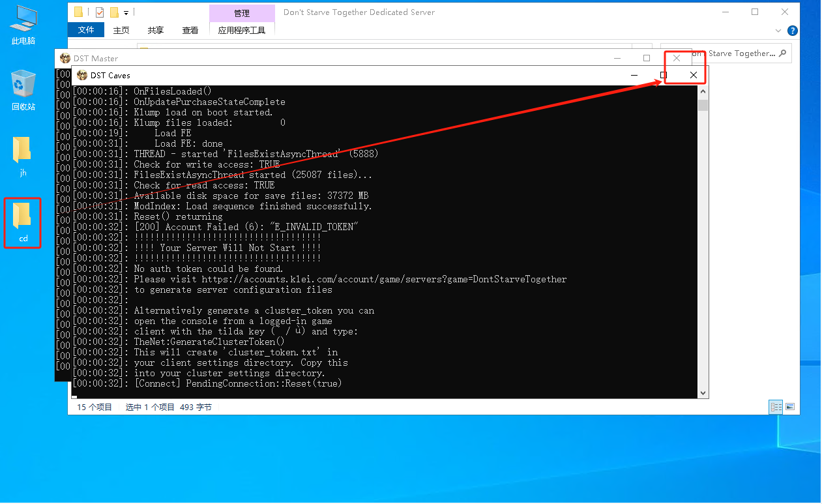
Task: Click the OnUpdatePurchaseStateComplete log line
Action: (179, 102)
